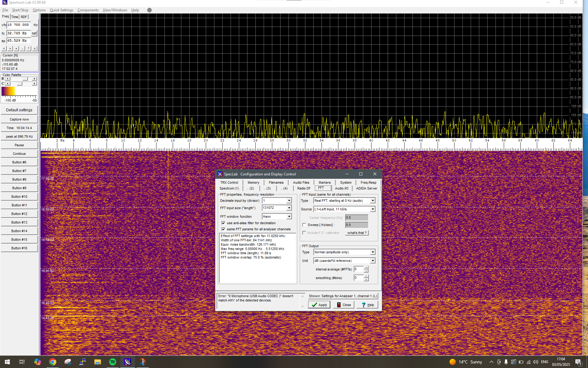Open the Copilot app in the taskbar
The height and width of the screenshot is (368, 588).
click(x=38, y=362)
